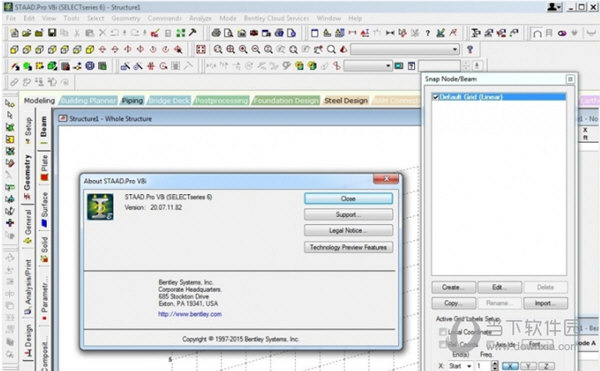Open the Help menu
This screenshot has height=371, width=600.
355,18
